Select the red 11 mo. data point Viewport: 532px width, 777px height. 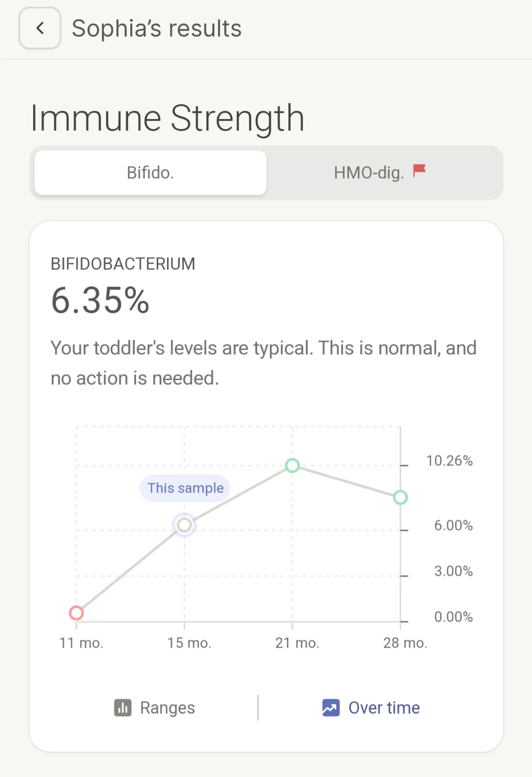[76, 613]
